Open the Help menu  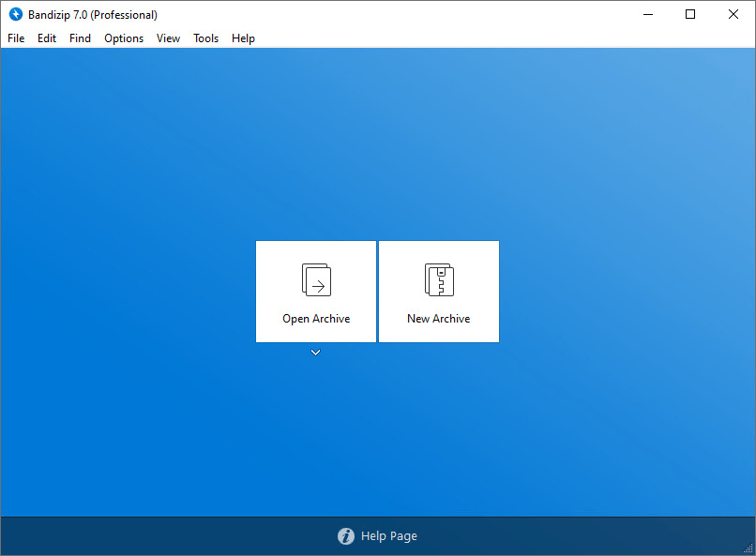[243, 38]
